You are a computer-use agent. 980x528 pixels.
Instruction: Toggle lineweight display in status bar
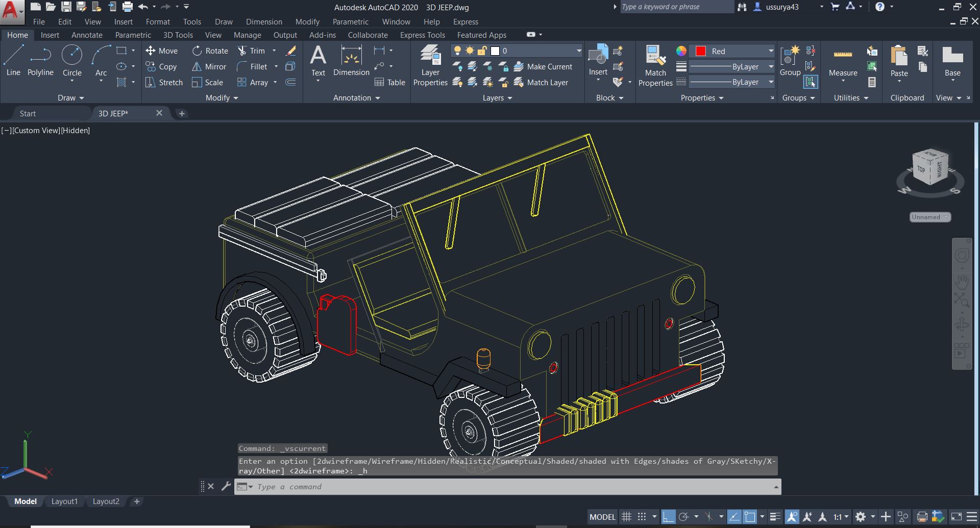[775, 517]
